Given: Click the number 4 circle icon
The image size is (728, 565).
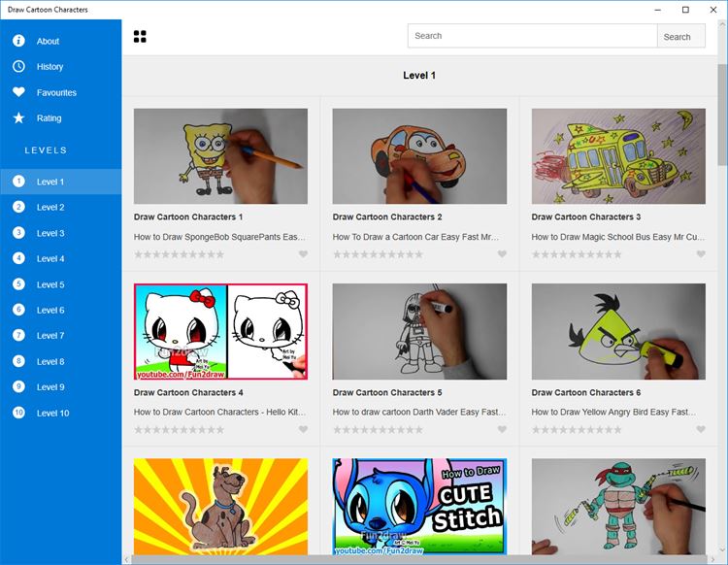Looking at the screenshot, I should point(18,258).
